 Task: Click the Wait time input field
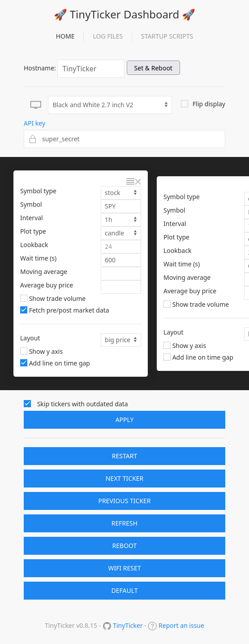pyautogui.click(x=121, y=260)
